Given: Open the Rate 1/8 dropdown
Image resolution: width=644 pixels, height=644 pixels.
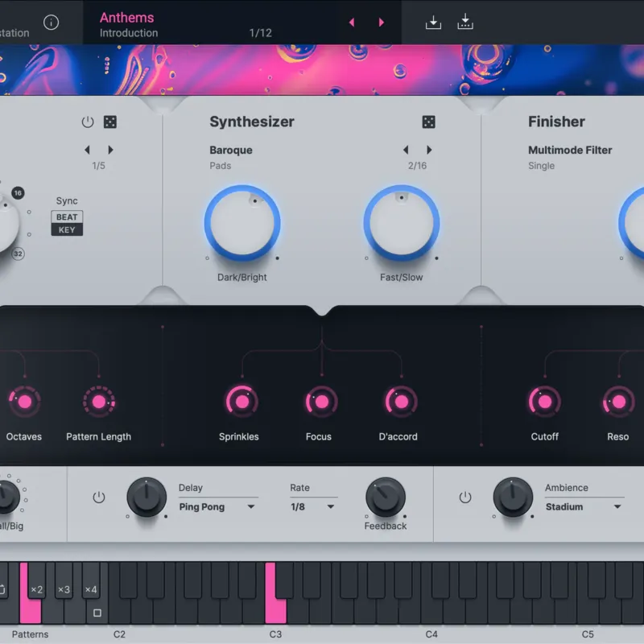Looking at the screenshot, I should tap(312, 507).
